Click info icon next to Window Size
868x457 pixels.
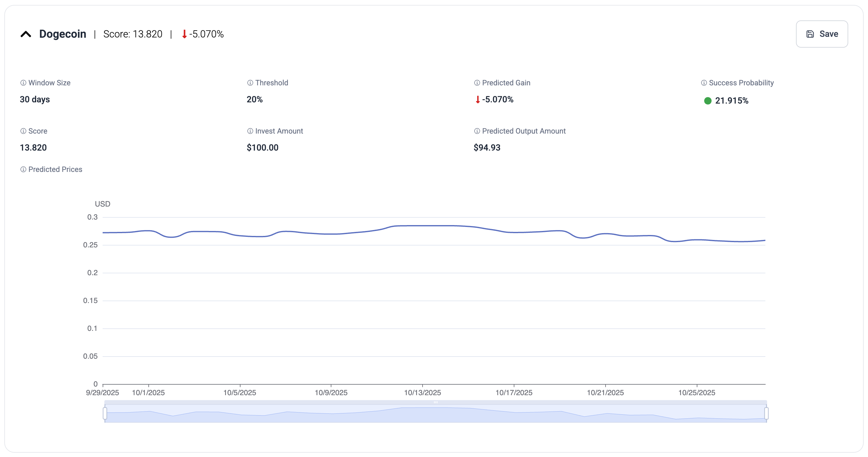(x=23, y=83)
